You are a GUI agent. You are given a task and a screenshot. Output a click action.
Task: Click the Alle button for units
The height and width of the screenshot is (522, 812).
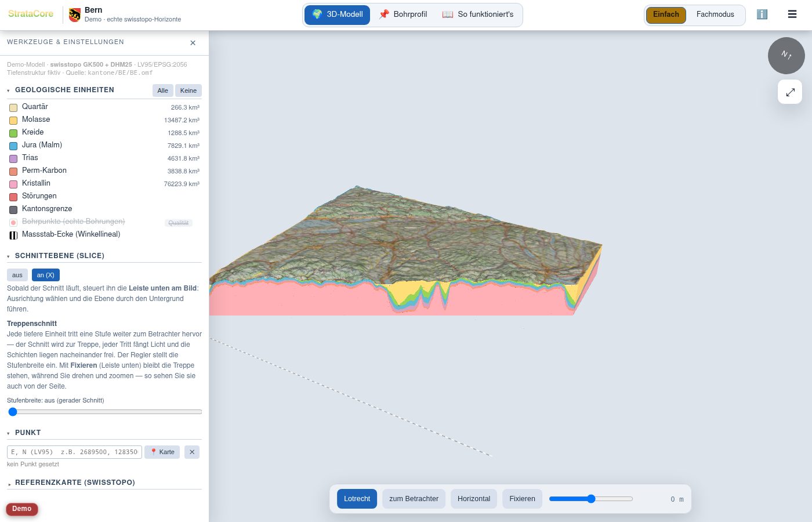click(163, 90)
